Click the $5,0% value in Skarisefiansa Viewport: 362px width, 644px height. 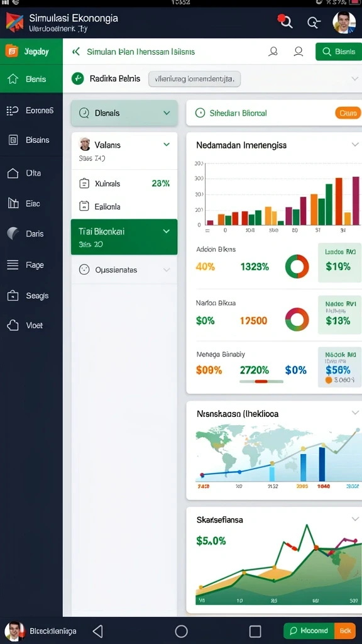pyautogui.click(x=211, y=541)
